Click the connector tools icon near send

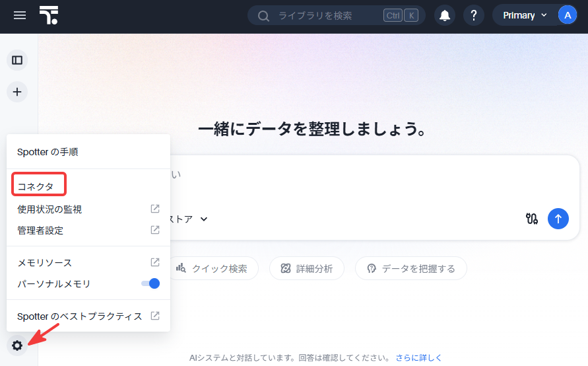(531, 219)
